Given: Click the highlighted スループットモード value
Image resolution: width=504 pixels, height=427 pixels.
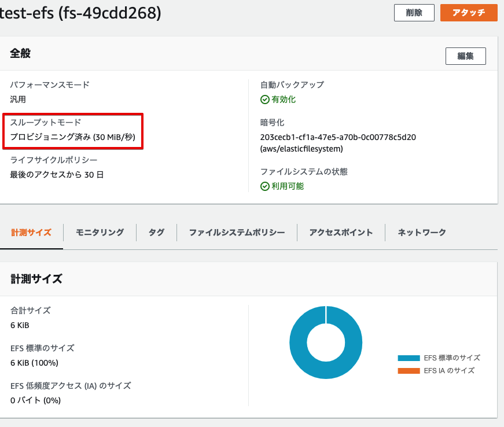Looking at the screenshot, I should 72,137.
